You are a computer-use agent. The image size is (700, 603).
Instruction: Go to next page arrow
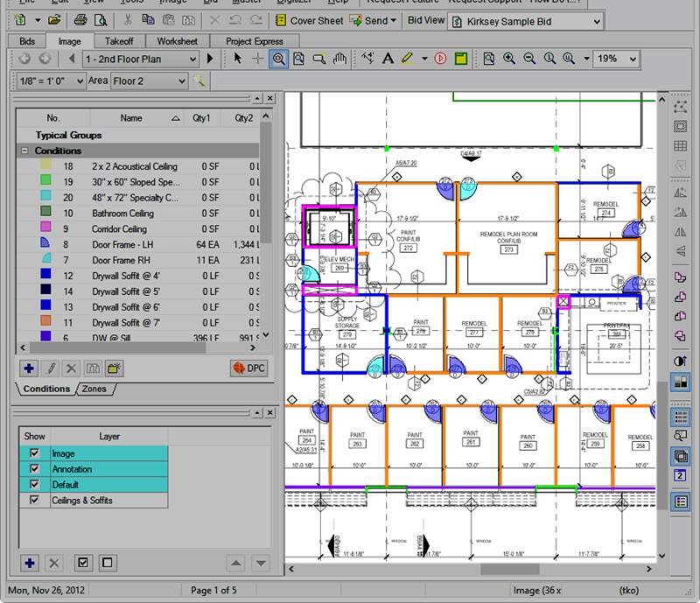click(x=210, y=59)
